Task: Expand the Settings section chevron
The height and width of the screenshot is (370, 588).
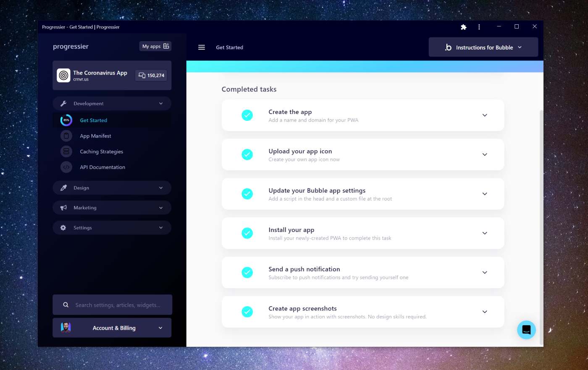Action: 161,228
